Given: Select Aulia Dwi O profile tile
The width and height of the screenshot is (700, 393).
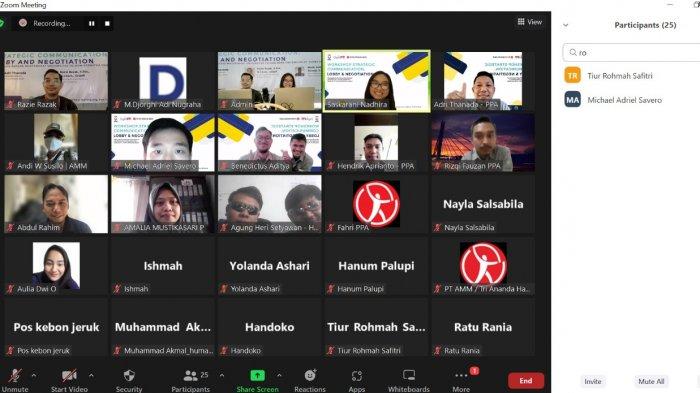Looking at the screenshot, I should pos(56,266).
